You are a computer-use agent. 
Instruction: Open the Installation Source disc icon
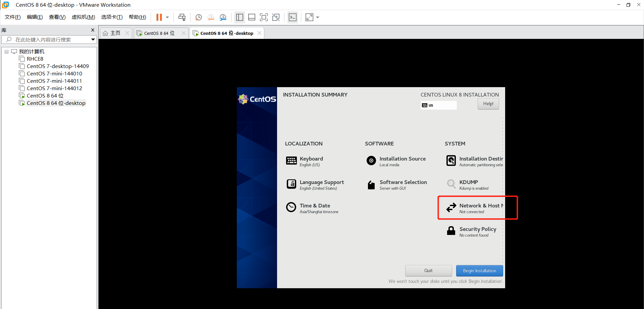click(x=371, y=161)
